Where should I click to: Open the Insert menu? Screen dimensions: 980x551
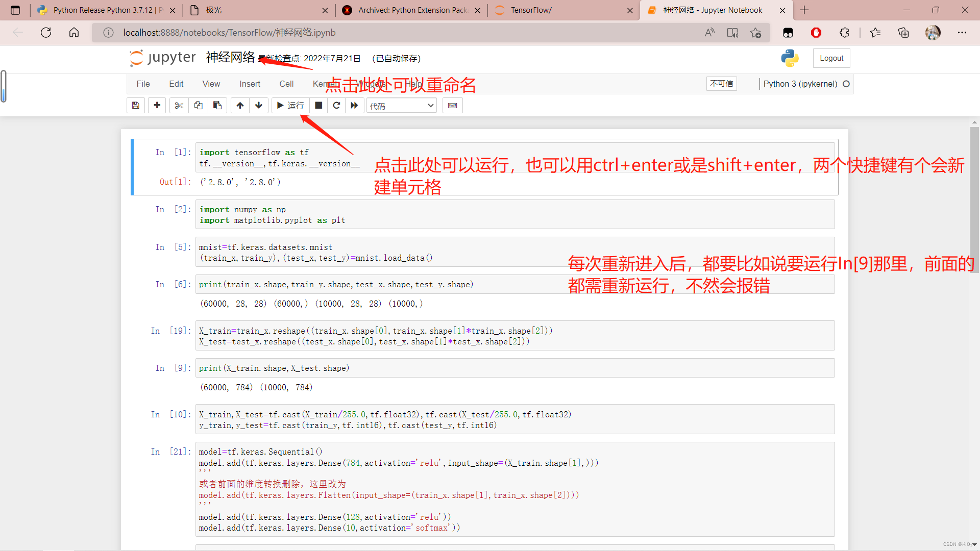(250, 84)
